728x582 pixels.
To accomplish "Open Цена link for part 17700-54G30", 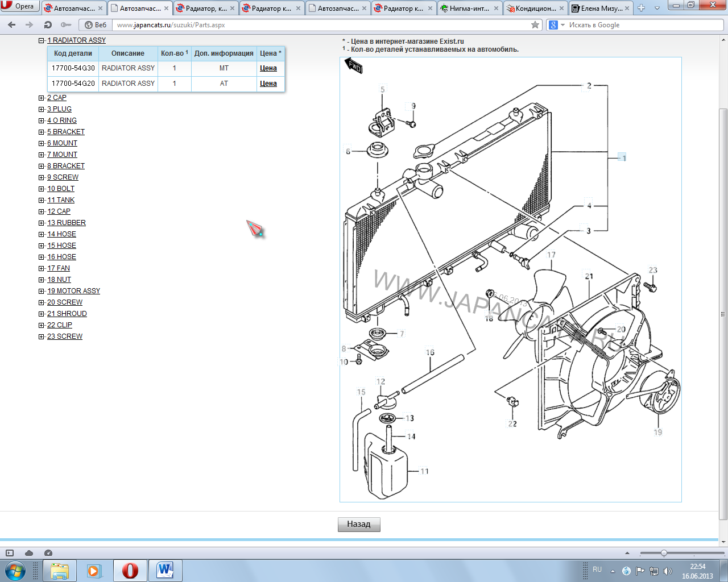I will [x=268, y=68].
